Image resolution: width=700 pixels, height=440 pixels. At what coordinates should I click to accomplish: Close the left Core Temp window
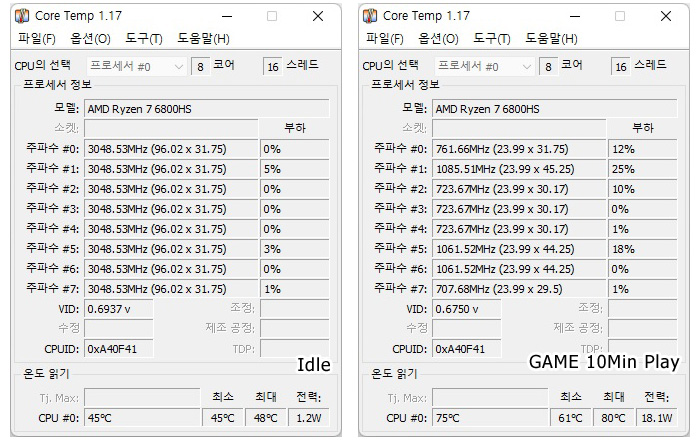click(x=318, y=16)
